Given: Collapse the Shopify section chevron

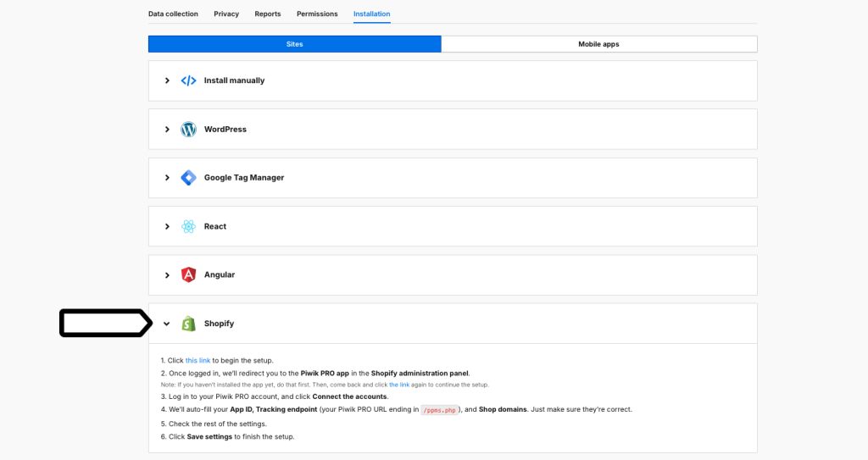Looking at the screenshot, I should [x=167, y=324].
